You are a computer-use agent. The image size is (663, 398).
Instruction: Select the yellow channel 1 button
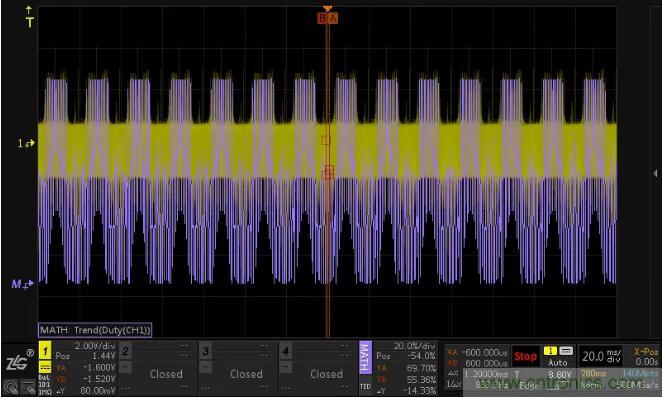pyautogui.click(x=45, y=351)
